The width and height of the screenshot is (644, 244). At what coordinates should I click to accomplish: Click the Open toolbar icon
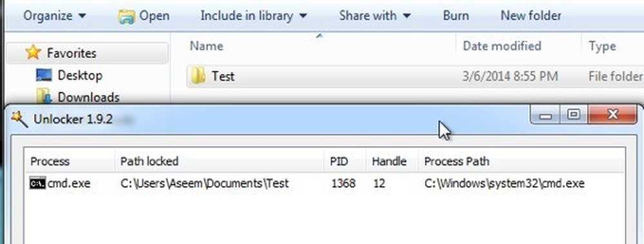126,17
